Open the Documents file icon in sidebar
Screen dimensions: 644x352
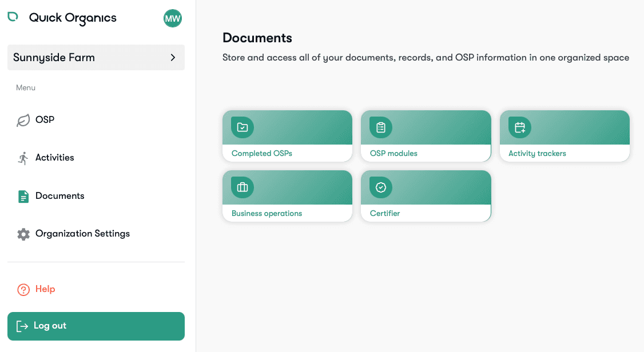(23, 195)
